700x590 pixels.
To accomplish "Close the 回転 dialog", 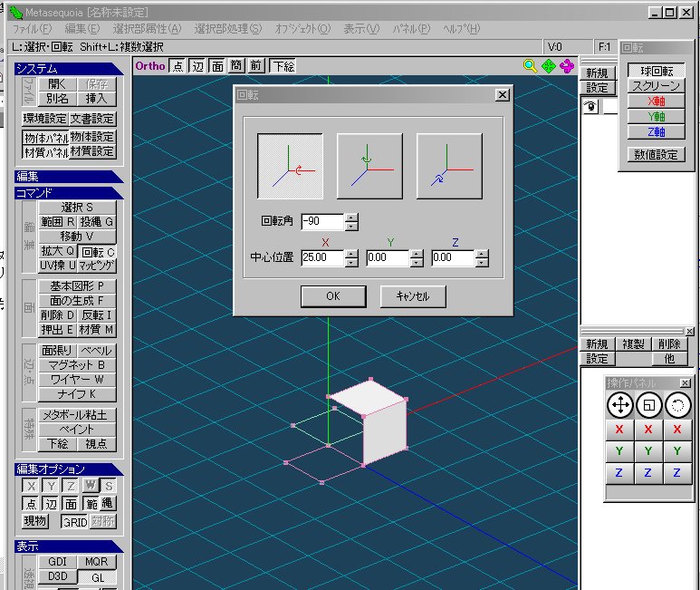I will (x=503, y=94).
